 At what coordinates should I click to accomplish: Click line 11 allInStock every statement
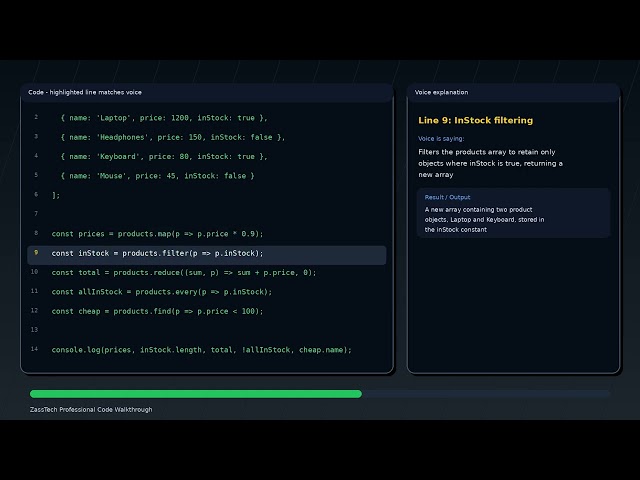pyautogui.click(x=162, y=292)
